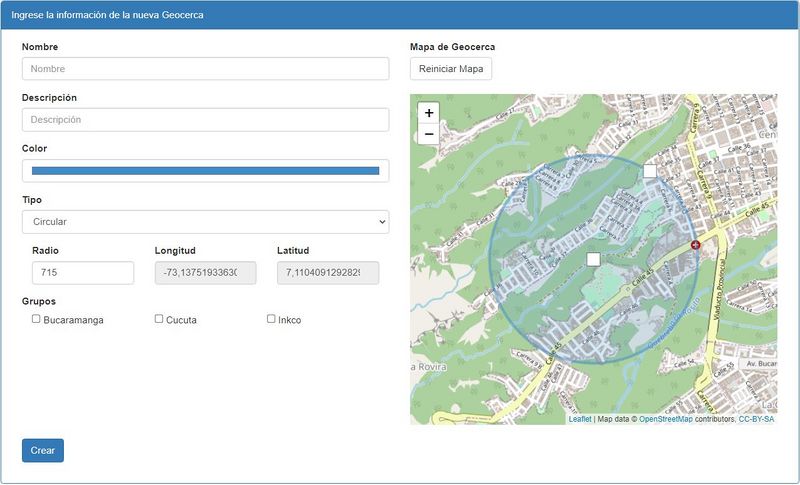This screenshot has height=485, width=800.
Task: Open the Tipo dropdown showing Circular
Action: pos(205,221)
